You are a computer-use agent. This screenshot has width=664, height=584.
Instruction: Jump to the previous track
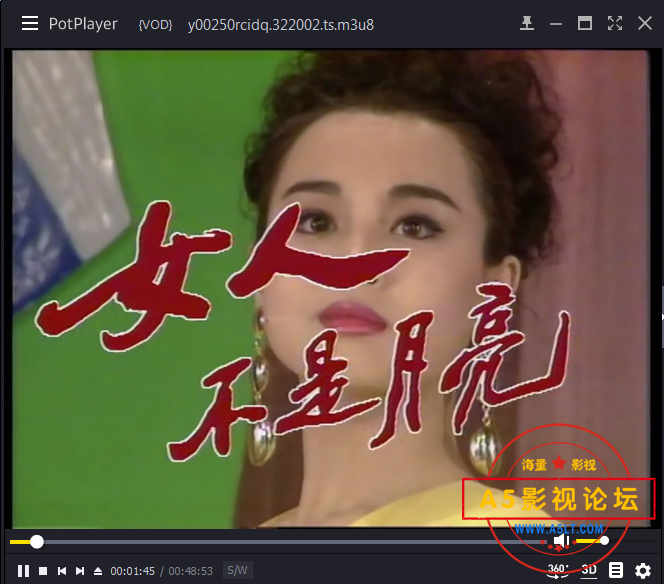point(62,571)
